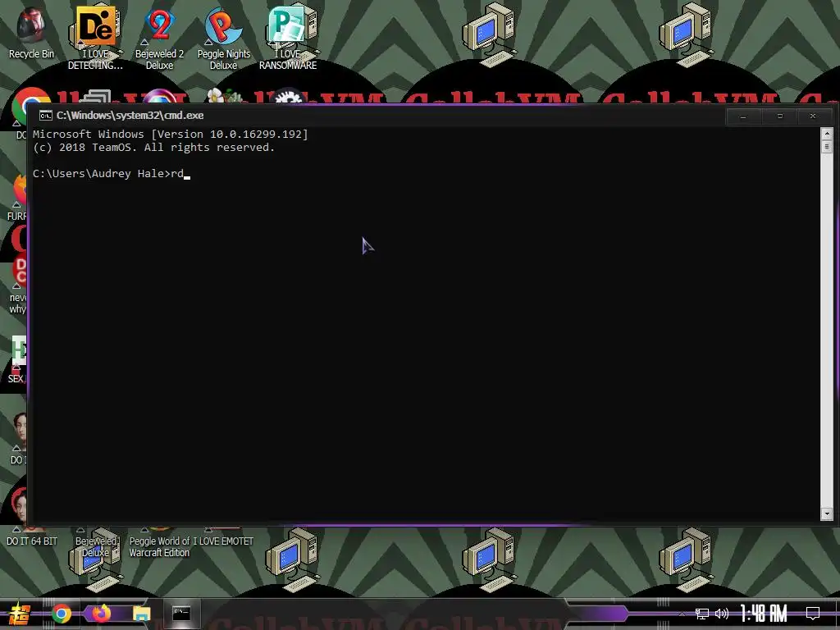Click the Microsoft Windows version text
The height and width of the screenshot is (630, 840).
[171, 134]
